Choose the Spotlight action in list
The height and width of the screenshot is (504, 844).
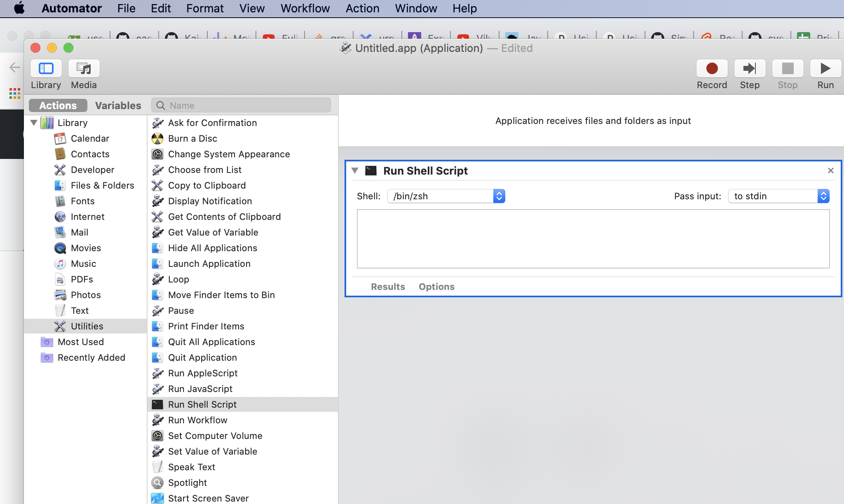click(187, 483)
